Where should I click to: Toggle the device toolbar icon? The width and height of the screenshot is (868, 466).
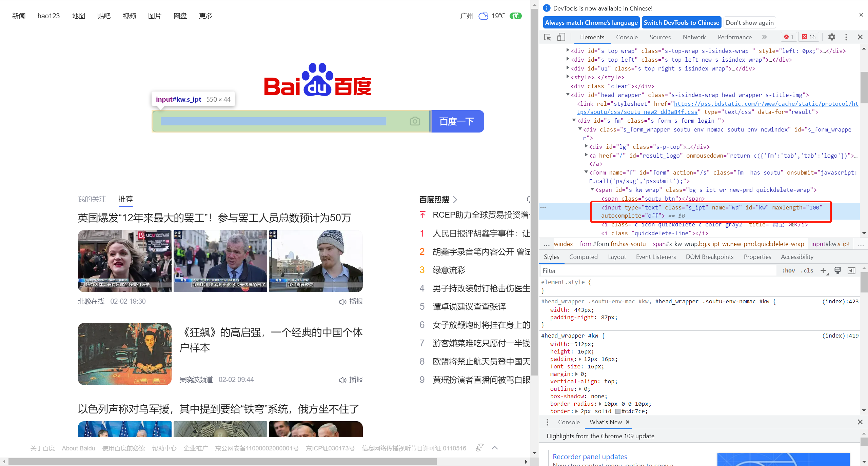pos(561,37)
